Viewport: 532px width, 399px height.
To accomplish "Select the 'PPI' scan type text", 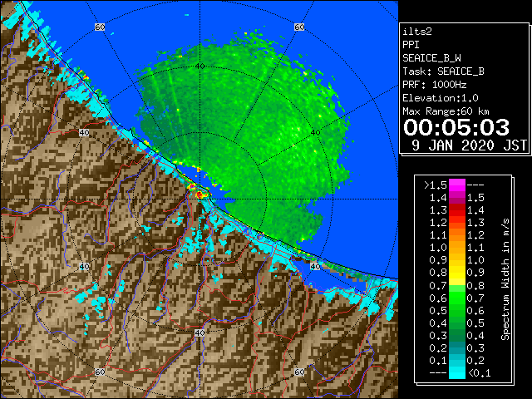I will (x=411, y=45).
